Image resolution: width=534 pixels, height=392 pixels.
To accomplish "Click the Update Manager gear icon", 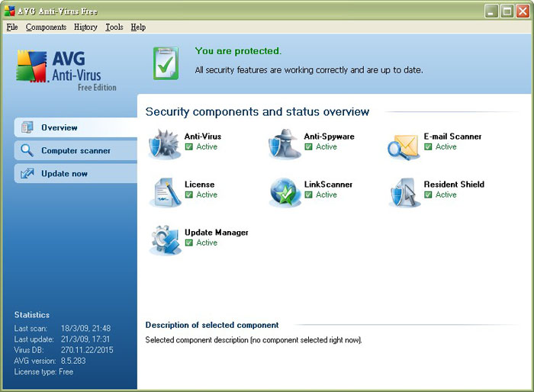I will pyautogui.click(x=164, y=239).
